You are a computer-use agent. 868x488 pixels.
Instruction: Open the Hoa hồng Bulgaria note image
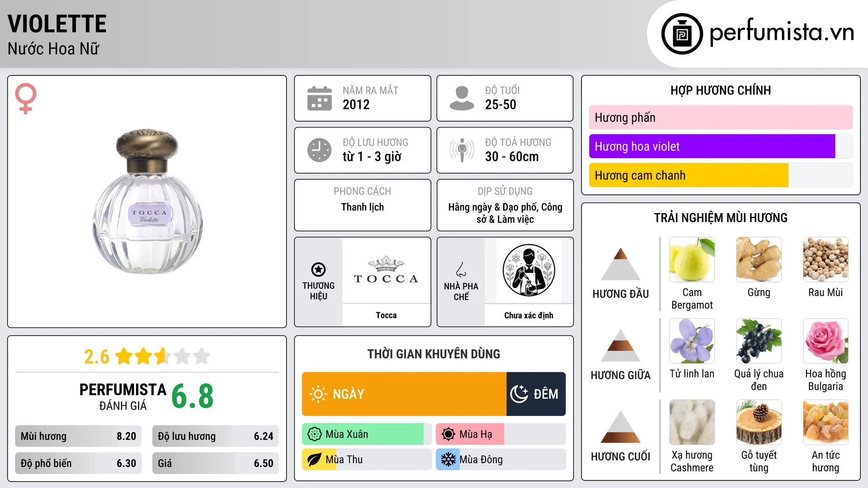pyautogui.click(x=826, y=341)
